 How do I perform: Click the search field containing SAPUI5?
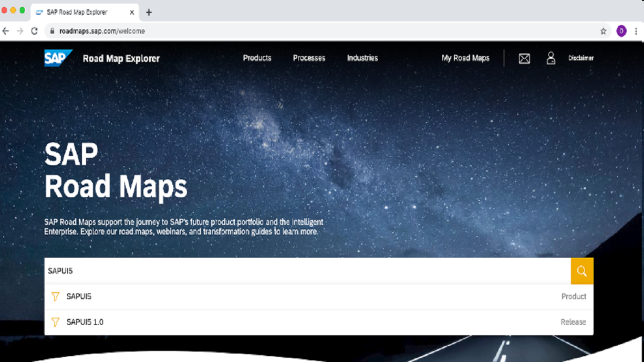308,271
